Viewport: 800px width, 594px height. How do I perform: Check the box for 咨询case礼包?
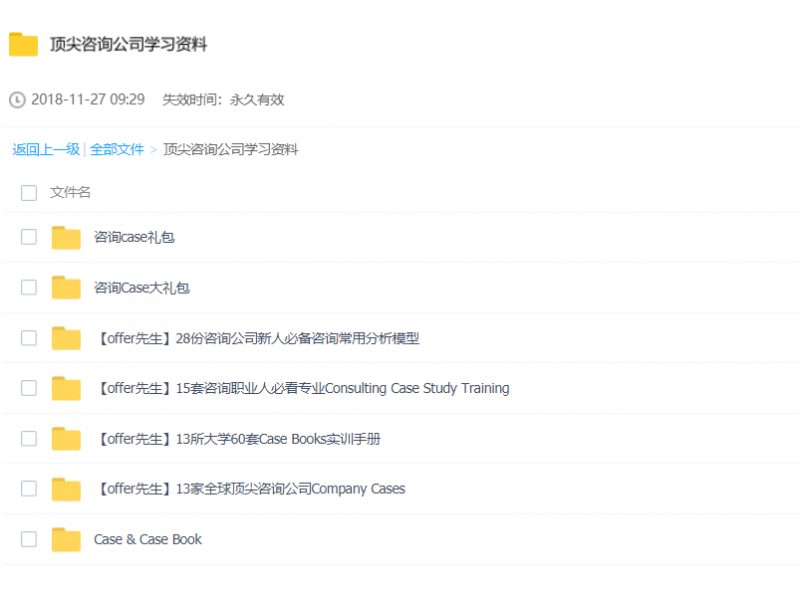pos(29,237)
